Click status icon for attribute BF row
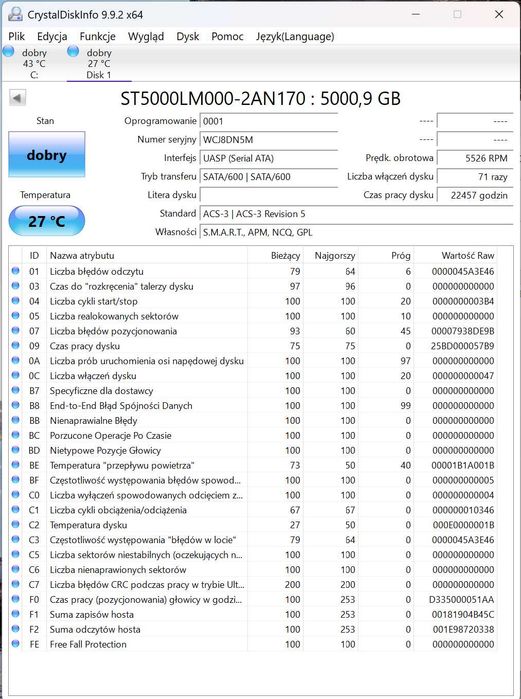 [16, 480]
